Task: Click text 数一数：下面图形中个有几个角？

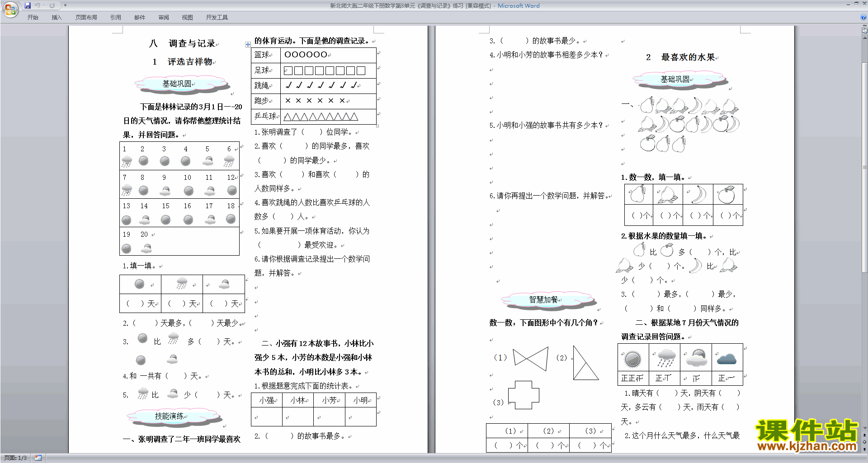Action: pyautogui.click(x=544, y=323)
